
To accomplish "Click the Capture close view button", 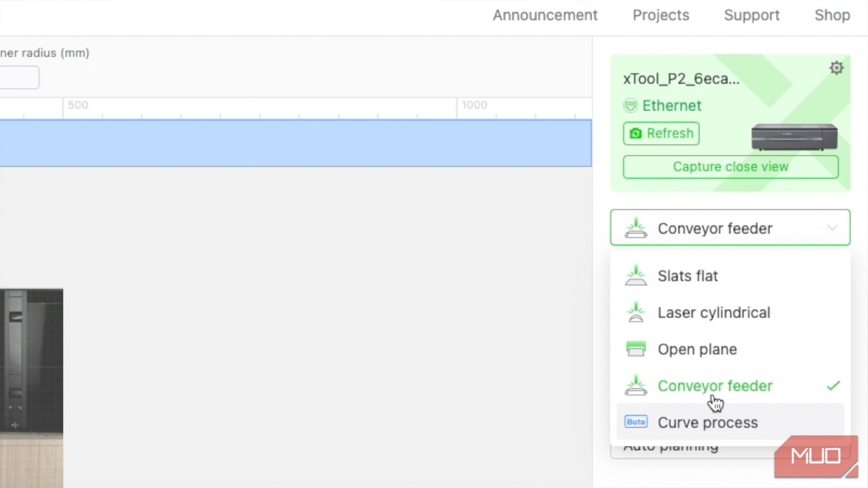I will coord(730,166).
